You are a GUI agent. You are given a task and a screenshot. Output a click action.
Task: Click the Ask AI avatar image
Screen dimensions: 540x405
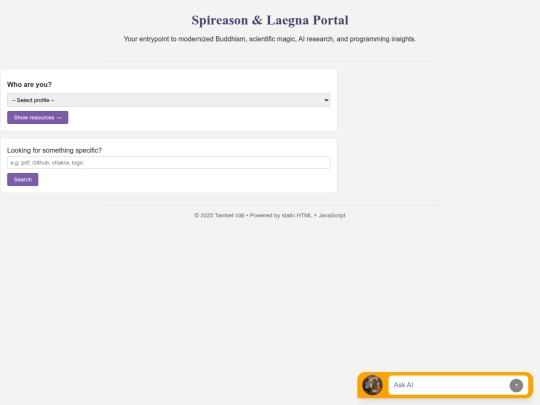(372, 385)
